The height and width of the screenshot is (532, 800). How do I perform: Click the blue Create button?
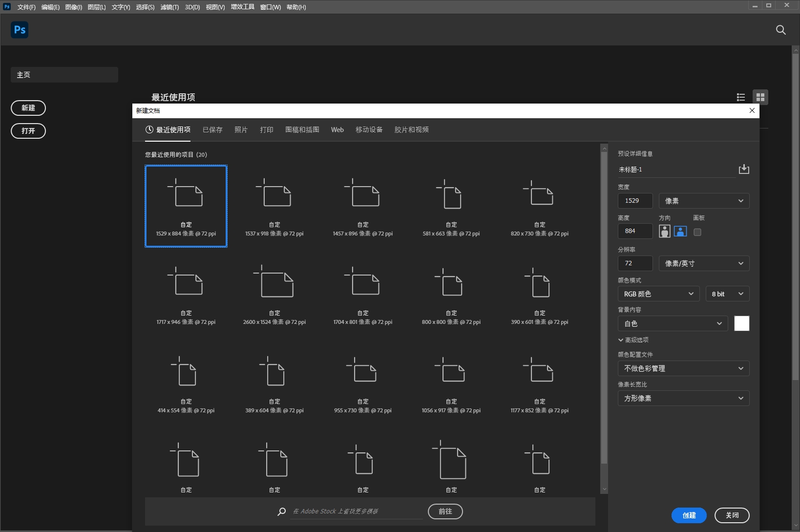tap(689, 515)
